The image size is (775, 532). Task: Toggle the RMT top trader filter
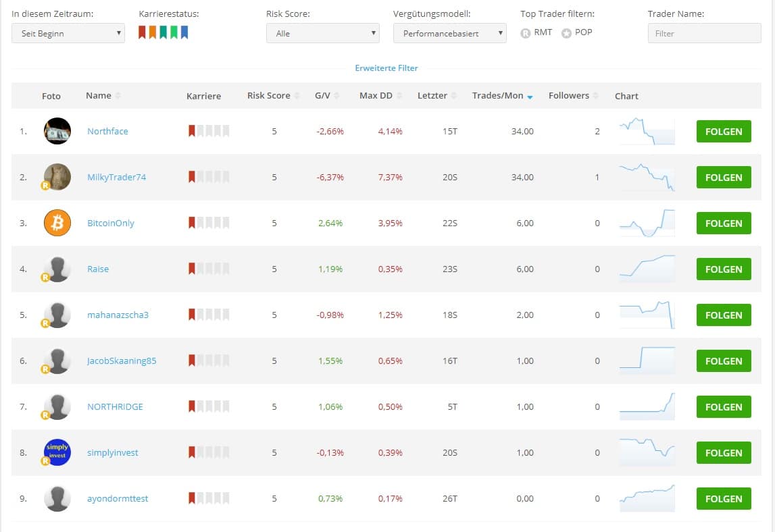pyautogui.click(x=526, y=33)
